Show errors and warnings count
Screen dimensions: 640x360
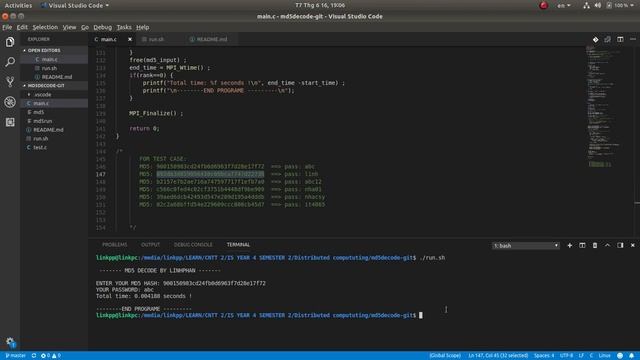point(51,356)
